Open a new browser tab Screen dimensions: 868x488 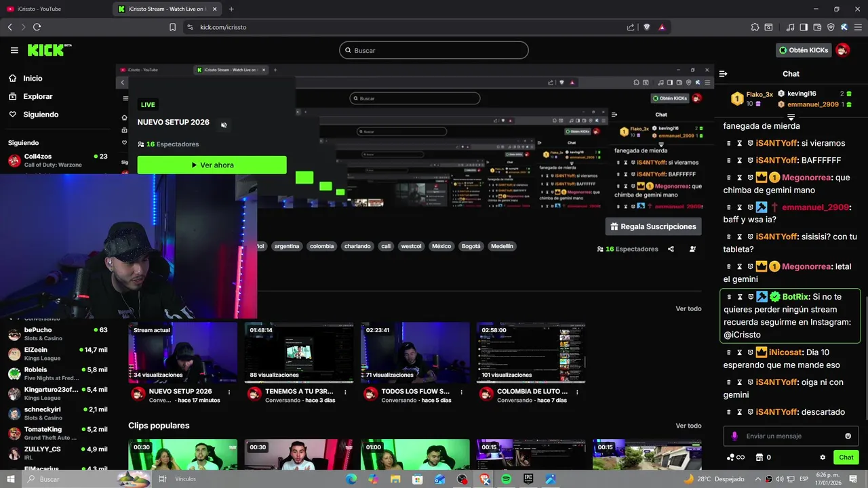(231, 9)
